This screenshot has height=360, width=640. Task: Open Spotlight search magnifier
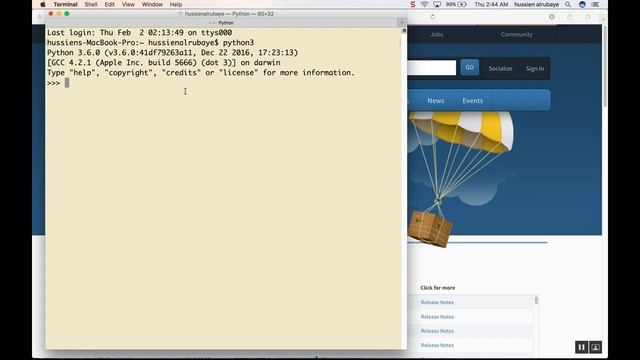(568, 4)
